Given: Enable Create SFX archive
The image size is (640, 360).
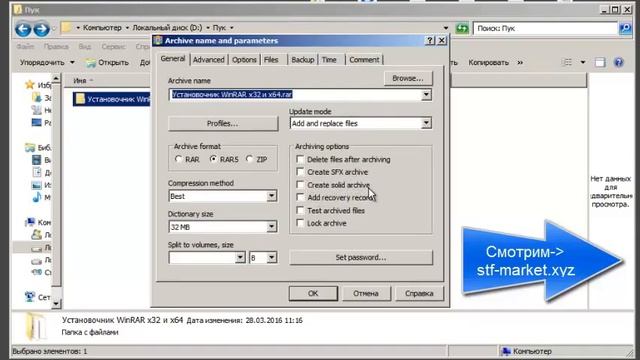Looking at the screenshot, I should click(300, 172).
